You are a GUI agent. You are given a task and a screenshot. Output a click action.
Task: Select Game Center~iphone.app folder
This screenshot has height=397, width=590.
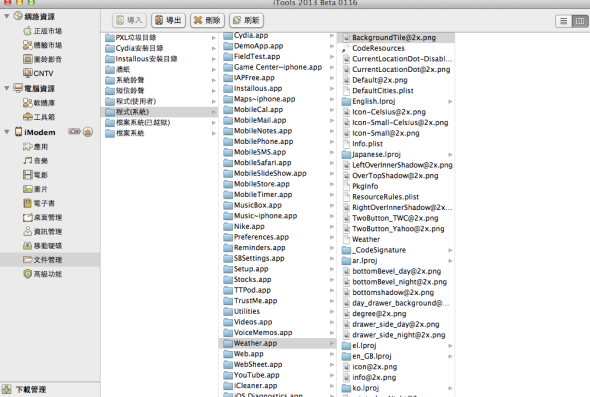(277, 67)
